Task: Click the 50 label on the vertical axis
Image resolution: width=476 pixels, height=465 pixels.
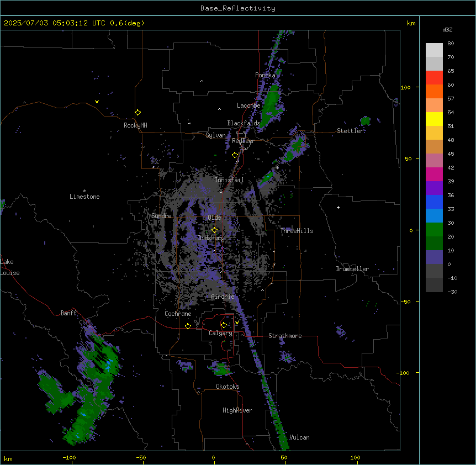Action: (x=408, y=158)
